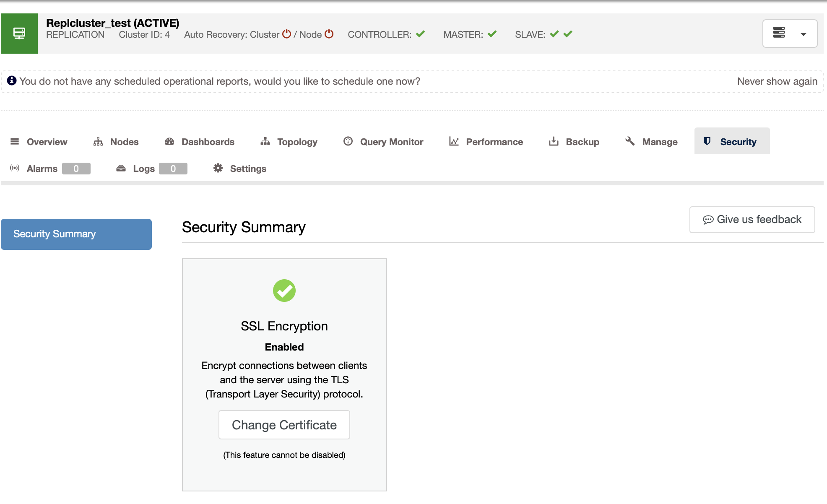The image size is (827, 504).
Task: Click Give us feedback button
Action: pos(752,220)
